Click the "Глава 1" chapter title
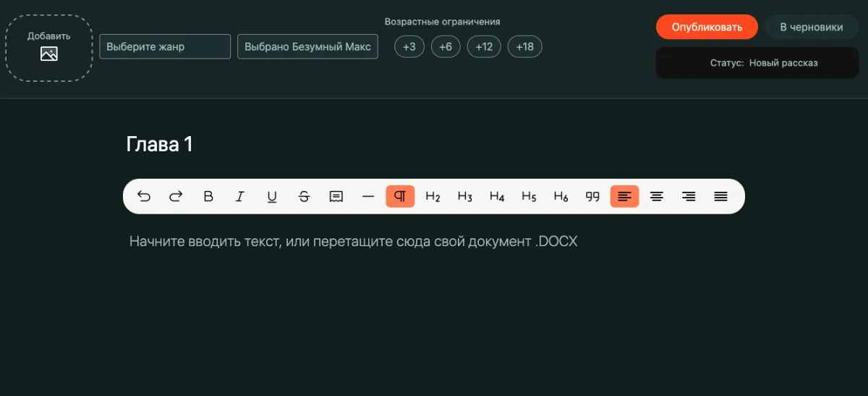Screen dimensions: 868x396 (159, 144)
